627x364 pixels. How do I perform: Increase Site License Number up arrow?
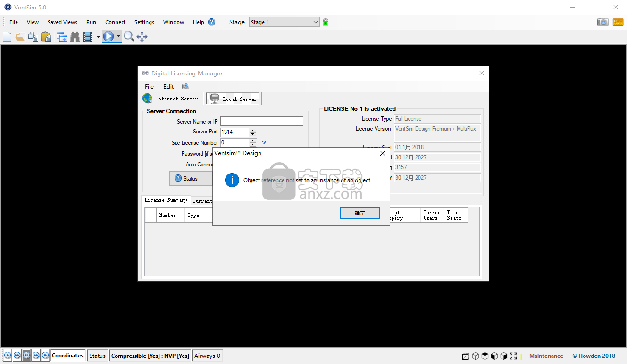(253, 141)
